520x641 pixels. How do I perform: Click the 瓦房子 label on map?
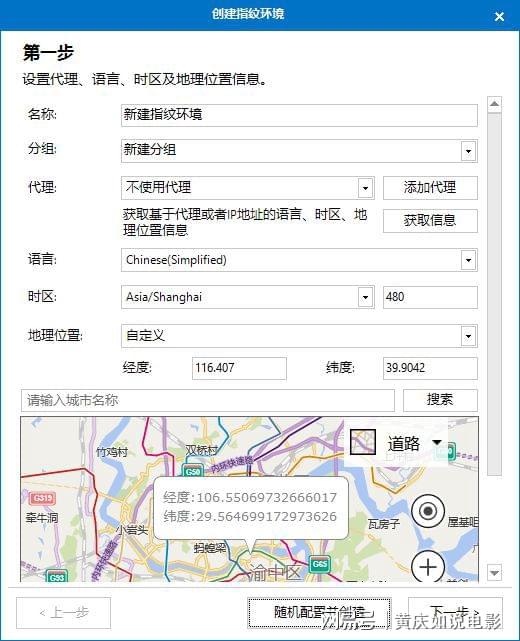pos(383,524)
